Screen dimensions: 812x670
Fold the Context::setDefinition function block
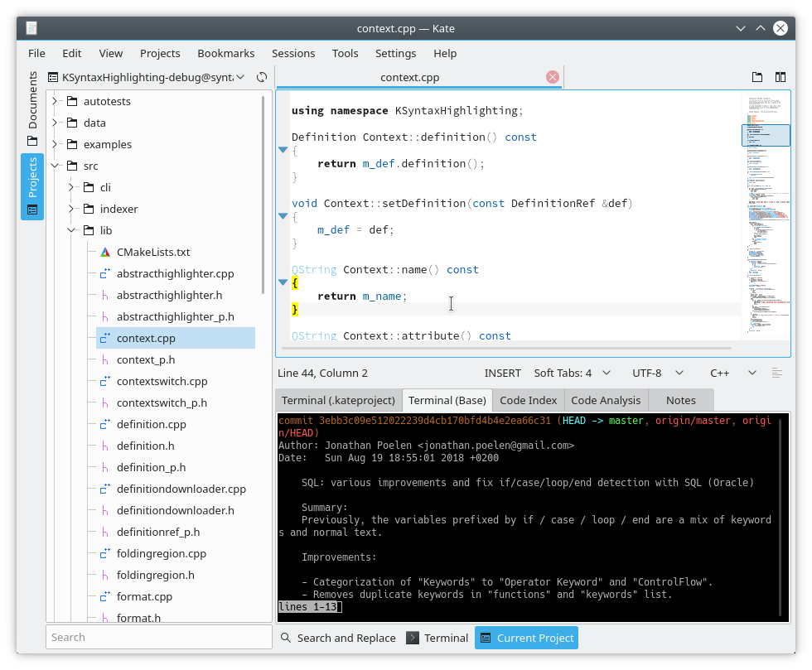(x=283, y=216)
